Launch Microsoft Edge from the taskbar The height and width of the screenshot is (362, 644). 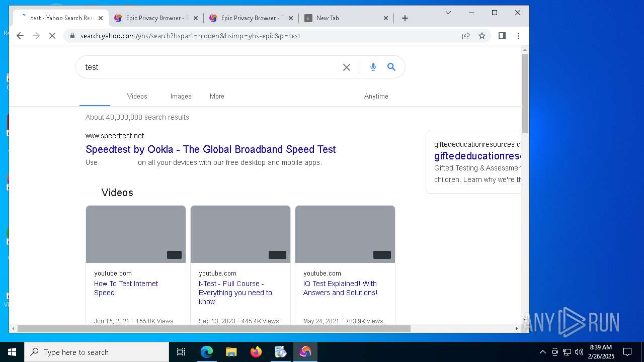(x=207, y=352)
